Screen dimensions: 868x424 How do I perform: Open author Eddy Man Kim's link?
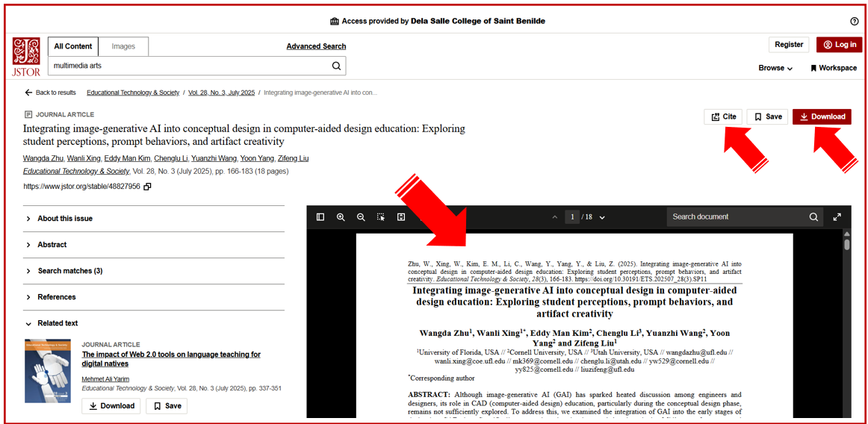(127, 158)
